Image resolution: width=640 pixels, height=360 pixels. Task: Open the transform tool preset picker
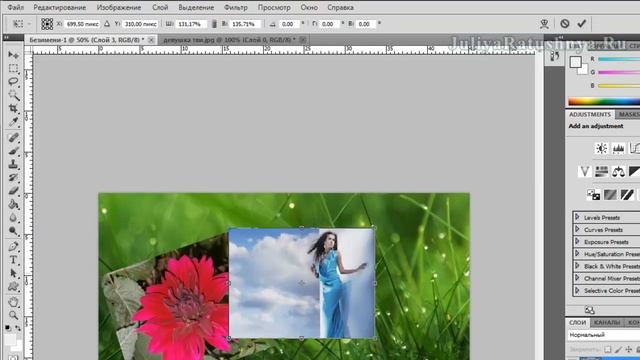tap(22, 24)
